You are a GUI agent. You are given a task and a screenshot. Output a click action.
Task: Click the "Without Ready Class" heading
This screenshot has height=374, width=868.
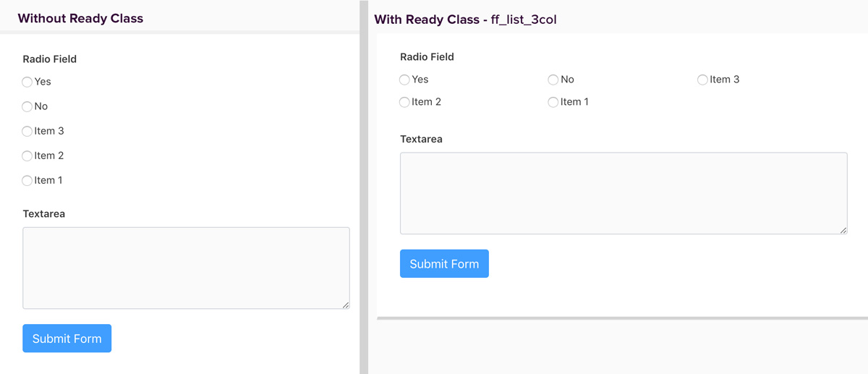(80, 18)
